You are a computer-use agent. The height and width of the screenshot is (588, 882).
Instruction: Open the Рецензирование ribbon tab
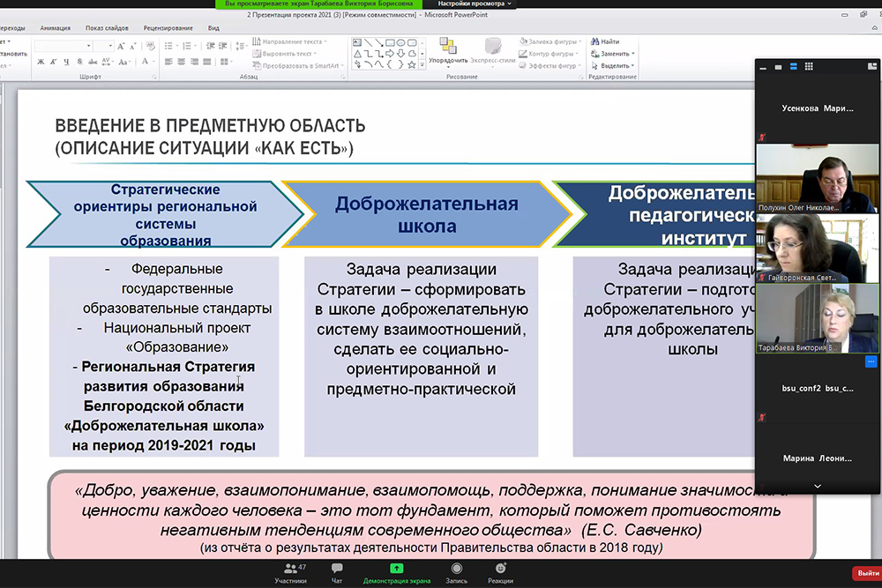click(x=168, y=28)
